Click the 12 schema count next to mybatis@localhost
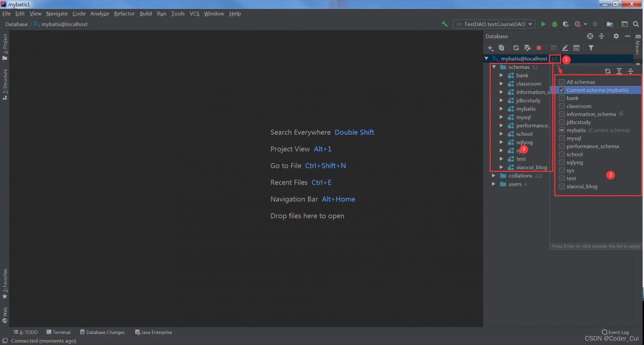Viewport: 644px width, 345px height. pyautogui.click(x=554, y=59)
